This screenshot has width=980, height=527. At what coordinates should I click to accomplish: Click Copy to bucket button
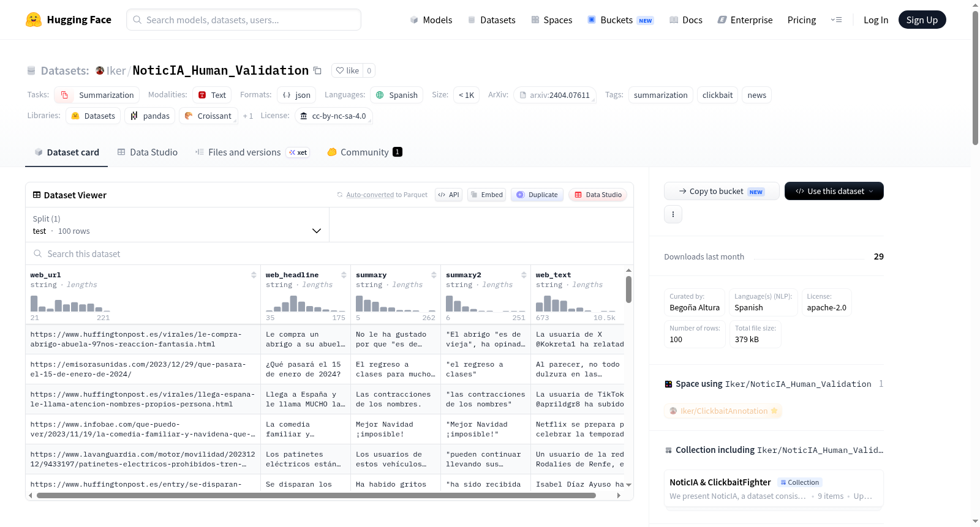tap(722, 191)
